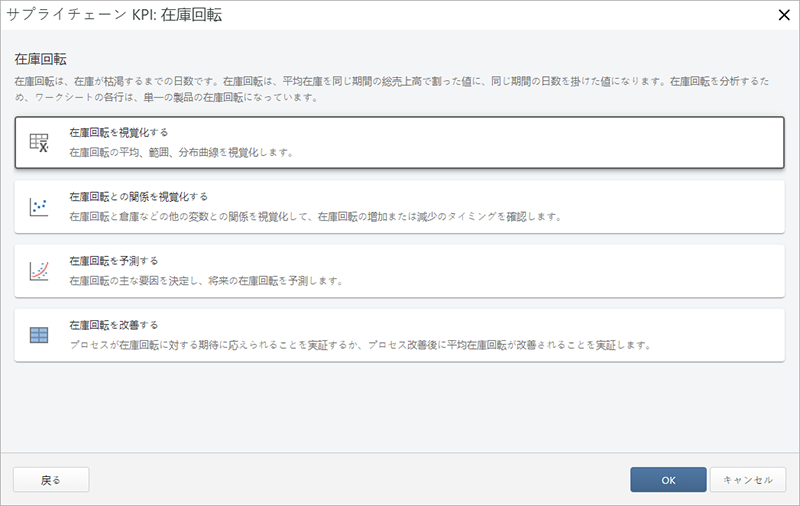Image resolution: width=800 pixels, height=506 pixels.
Task: Click the scatter plot icon for 在庫回転との関係を視覚化する
Action: [39, 207]
